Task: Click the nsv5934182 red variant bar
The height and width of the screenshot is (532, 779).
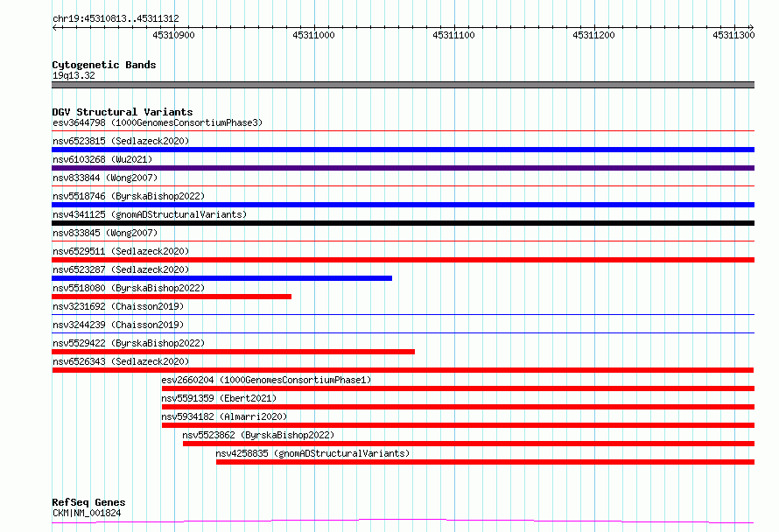Action: pyautogui.click(x=458, y=425)
